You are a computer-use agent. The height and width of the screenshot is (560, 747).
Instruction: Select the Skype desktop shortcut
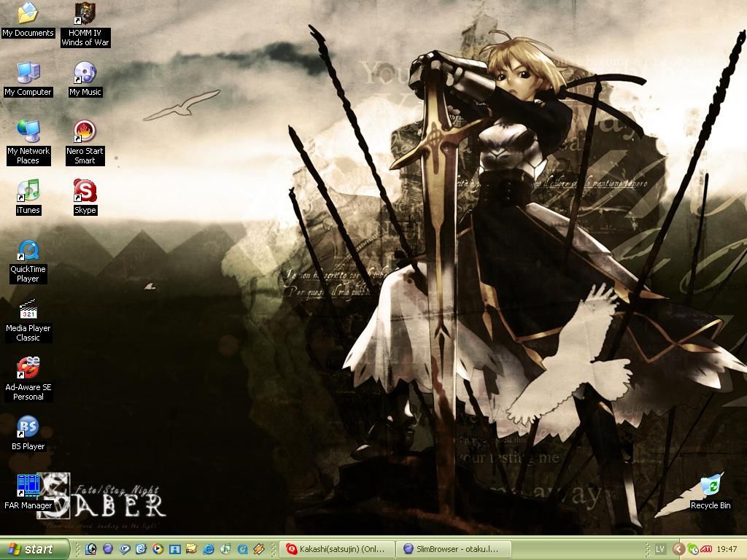tap(85, 197)
